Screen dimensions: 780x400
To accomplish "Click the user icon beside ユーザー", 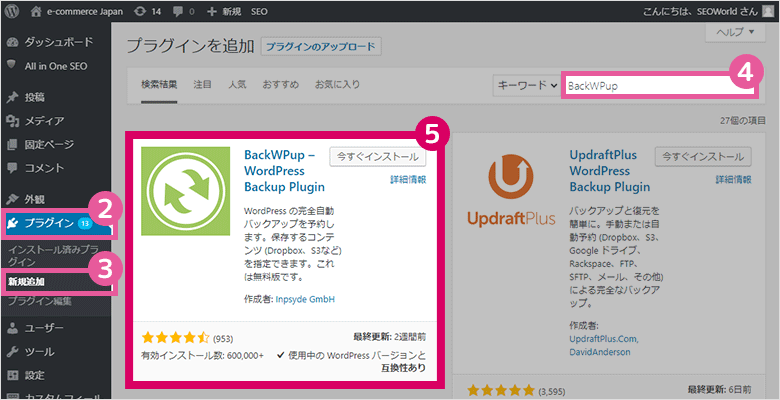I will [x=13, y=328].
